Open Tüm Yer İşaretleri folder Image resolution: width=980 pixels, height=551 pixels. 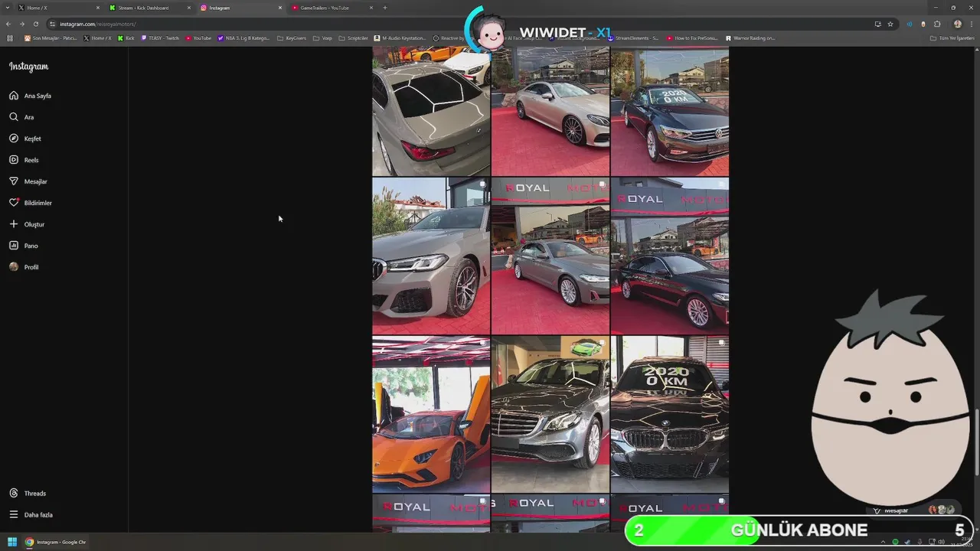tap(952, 37)
